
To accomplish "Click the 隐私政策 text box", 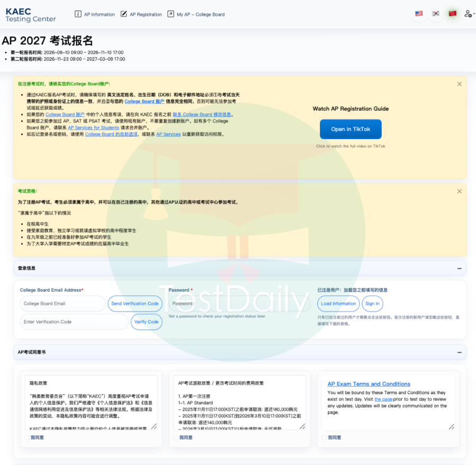I will 91,403.
